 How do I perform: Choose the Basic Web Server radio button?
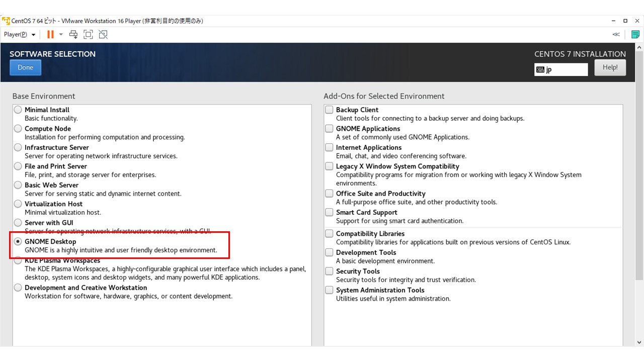point(18,185)
